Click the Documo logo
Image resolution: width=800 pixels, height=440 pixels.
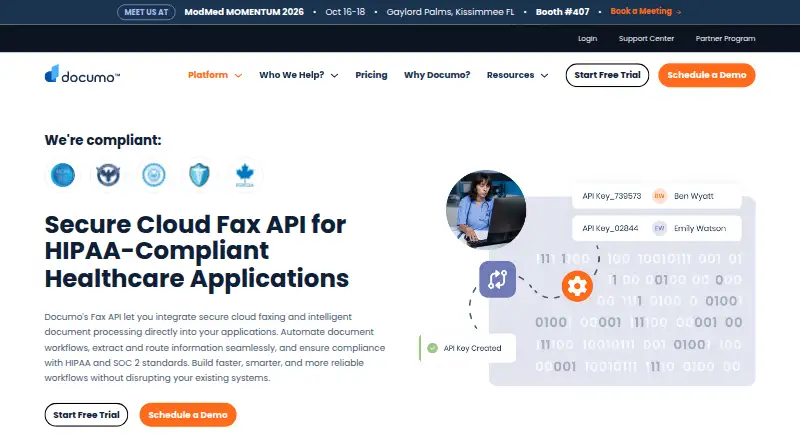tap(82, 75)
